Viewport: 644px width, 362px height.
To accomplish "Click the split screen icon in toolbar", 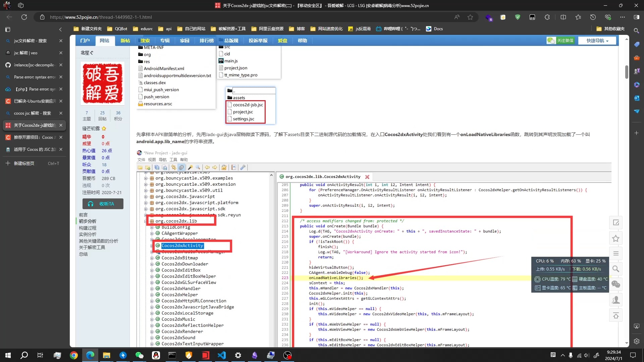I will coord(563,17).
